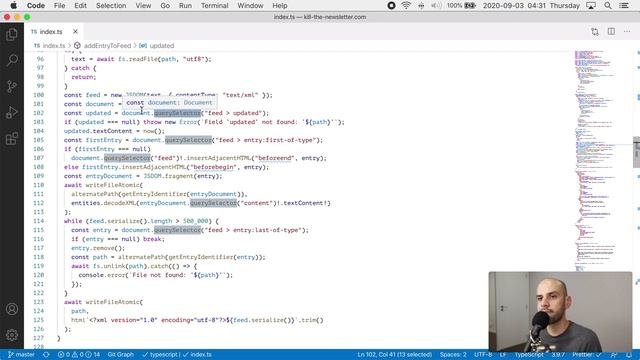Viewport: 640px width, 360px height.
Task: Click line number 102 in gutter
Action: coord(39,113)
